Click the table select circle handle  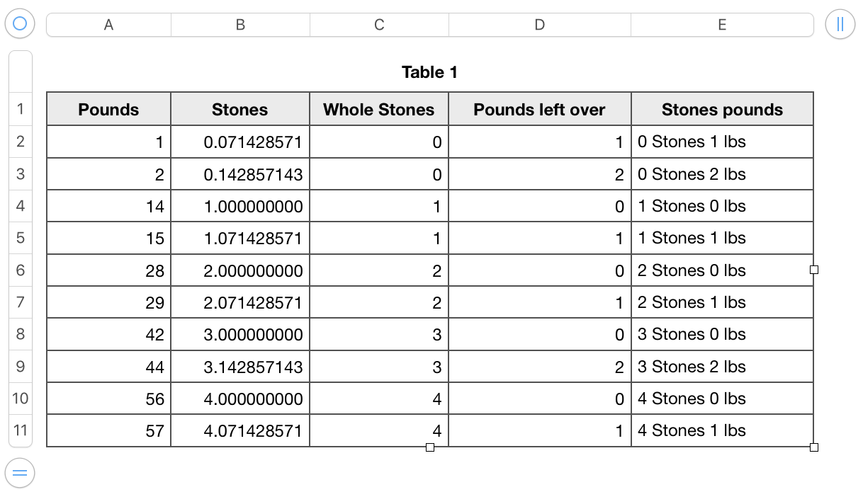coord(20,25)
